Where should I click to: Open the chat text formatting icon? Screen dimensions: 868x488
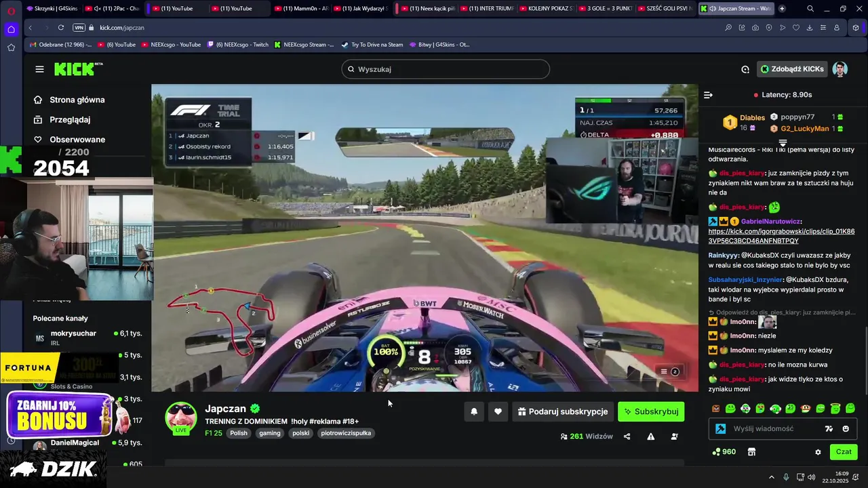(829, 428)
